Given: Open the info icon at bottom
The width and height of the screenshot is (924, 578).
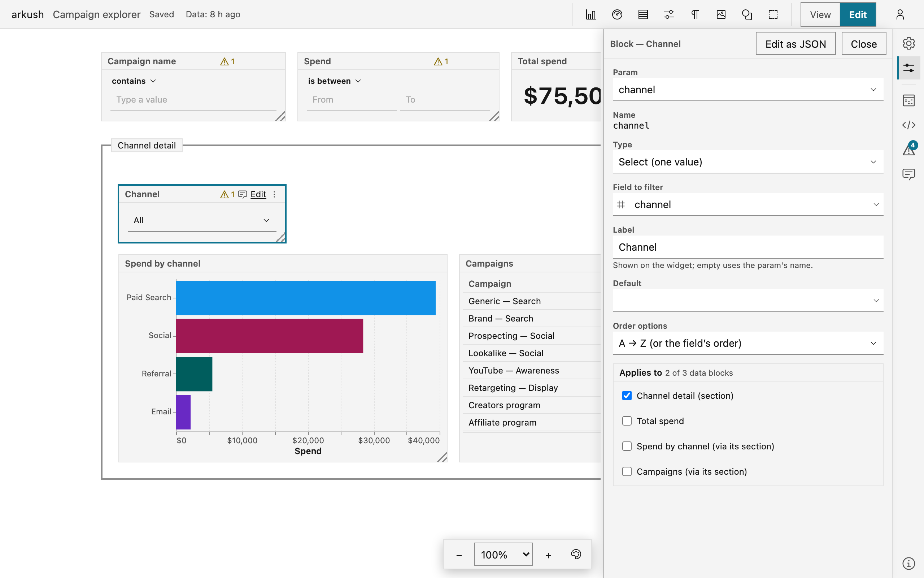Looking at the screenshot, I should pos(909,563).
